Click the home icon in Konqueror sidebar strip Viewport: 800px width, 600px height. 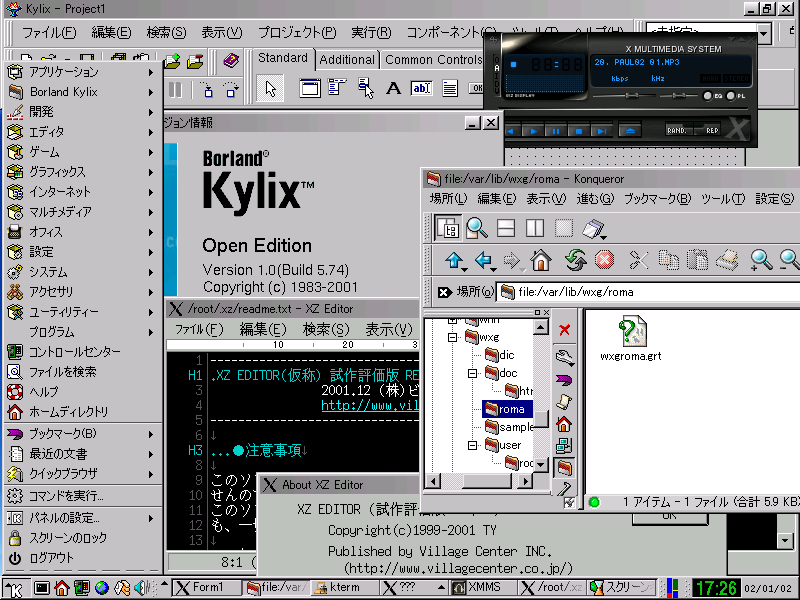pyautogui.click(x=564, y=423)
